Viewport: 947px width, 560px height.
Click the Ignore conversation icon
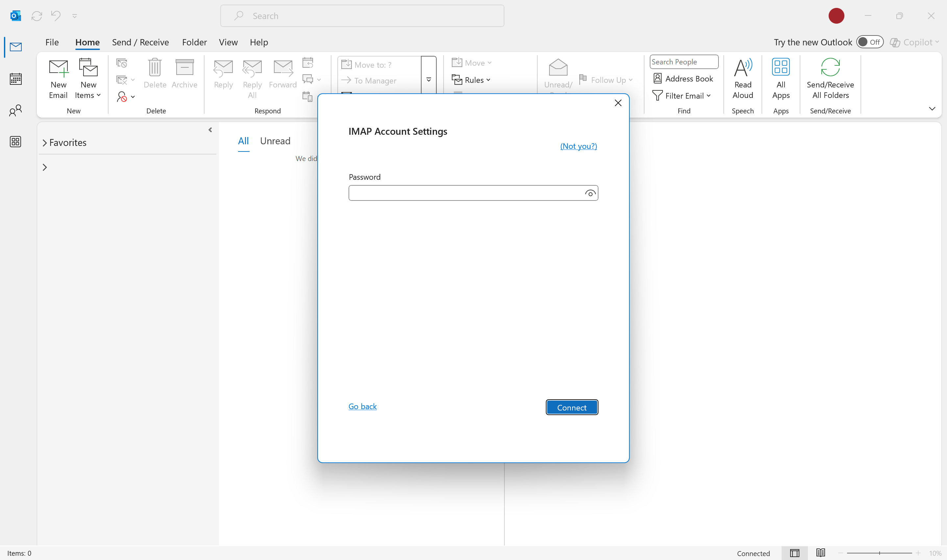click(122, 63)
